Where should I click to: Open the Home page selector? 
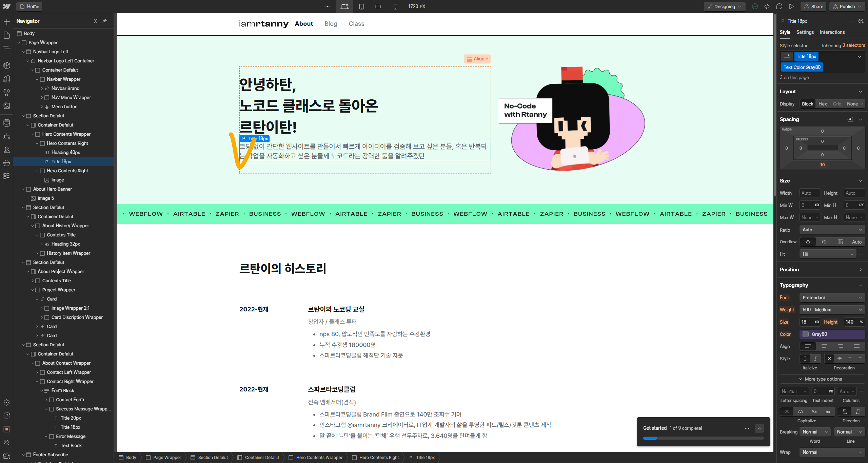[29, 6]
